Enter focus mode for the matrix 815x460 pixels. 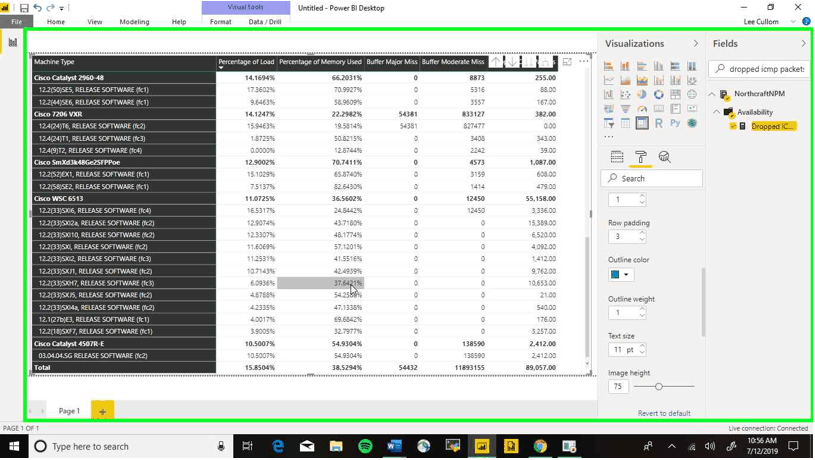pyautogui.click(x=567, y=62)
